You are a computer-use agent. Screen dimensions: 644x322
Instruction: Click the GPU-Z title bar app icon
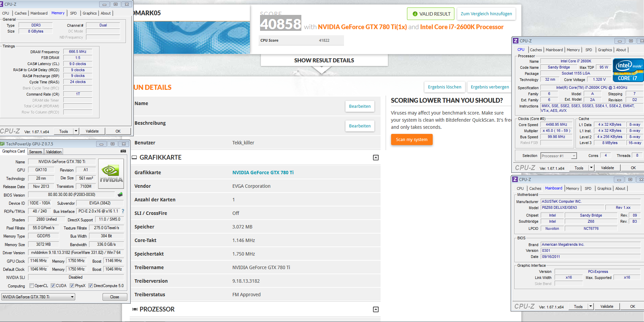[x=2, y=144]
